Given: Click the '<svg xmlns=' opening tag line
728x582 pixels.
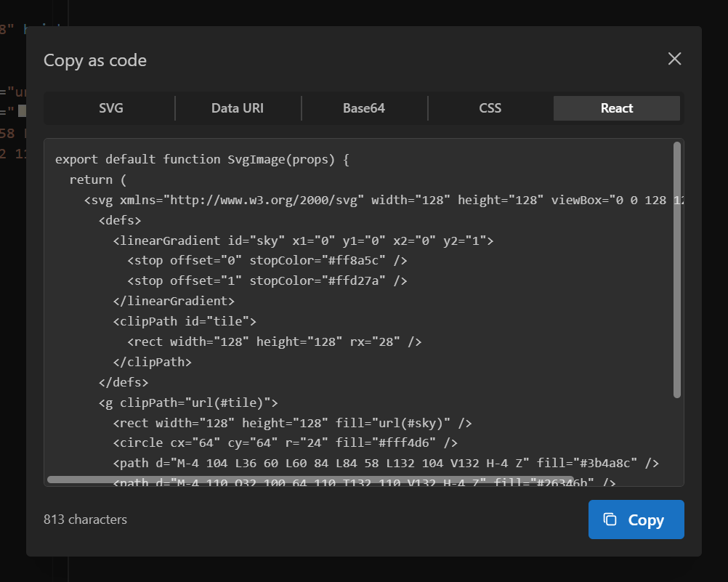Looking at the screenshot, I should (384, 201).
